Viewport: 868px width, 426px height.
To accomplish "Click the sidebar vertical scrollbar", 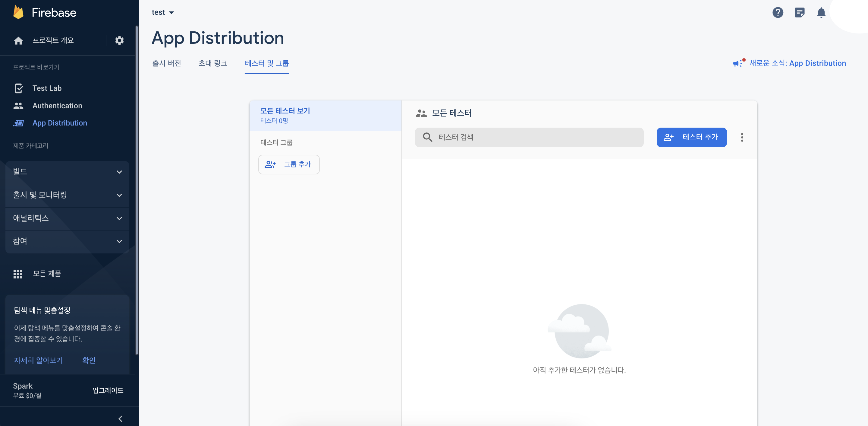I will click(137, 190).
